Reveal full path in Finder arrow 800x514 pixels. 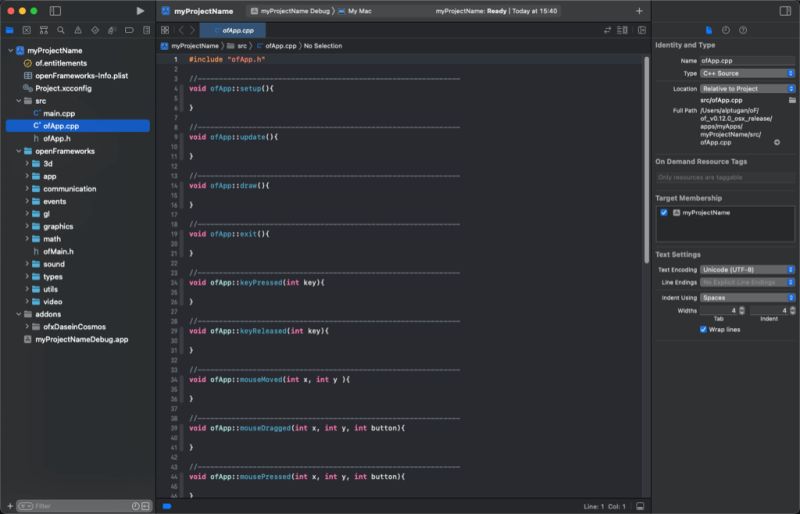777,142
